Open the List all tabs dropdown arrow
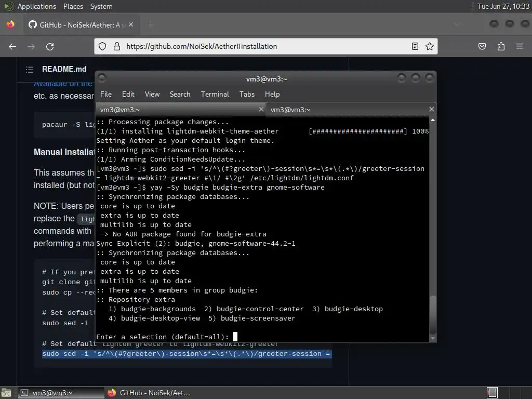This screenshot has height=399, width=532. (456, 25)
